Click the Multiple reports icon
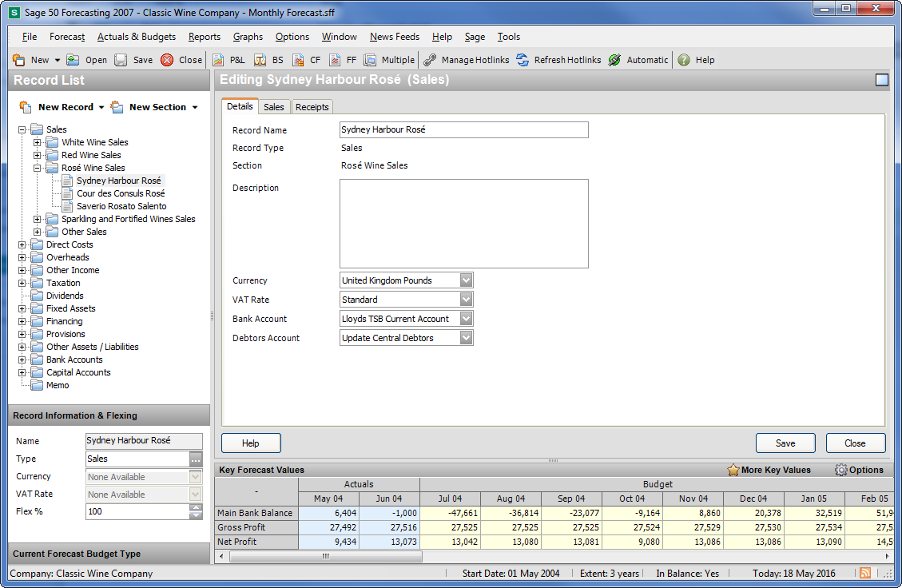This screenshot has height=588, width=902. point(370,60)
